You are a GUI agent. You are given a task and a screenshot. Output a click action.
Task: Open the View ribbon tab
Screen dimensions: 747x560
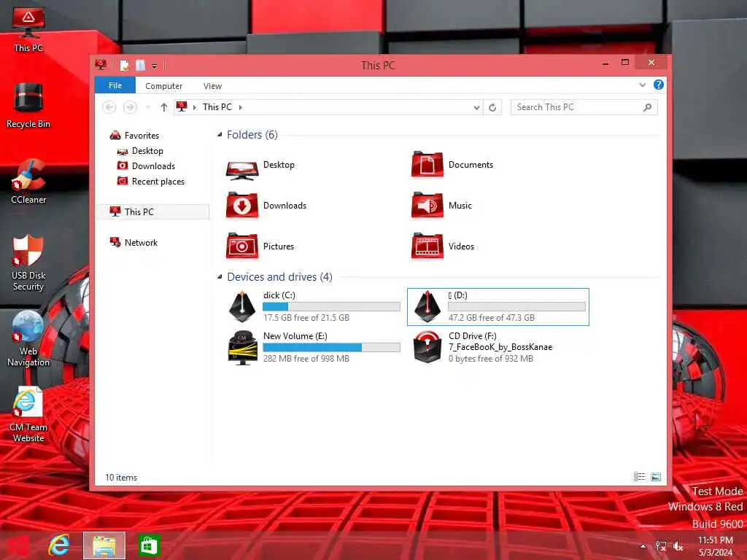pos(212,86)
